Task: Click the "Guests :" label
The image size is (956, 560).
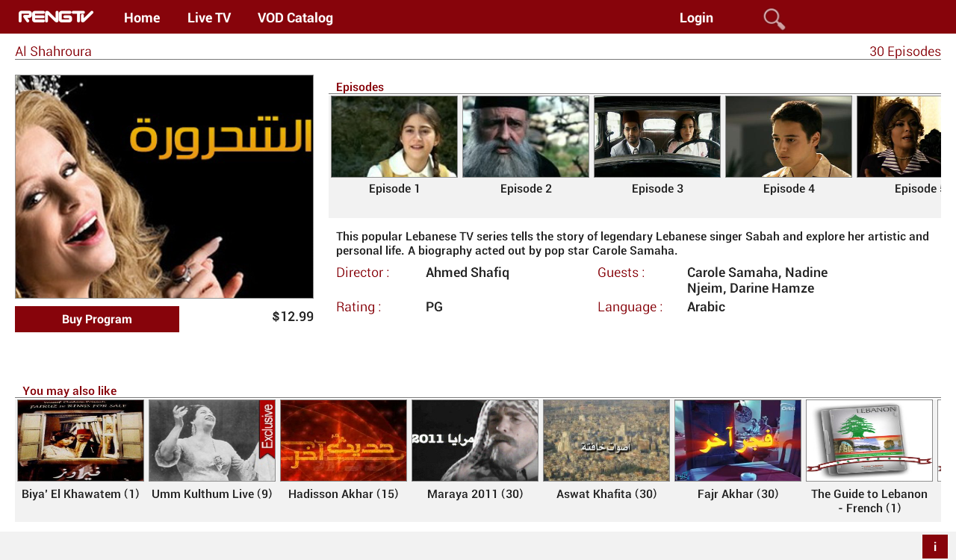Action: [621, 273]
